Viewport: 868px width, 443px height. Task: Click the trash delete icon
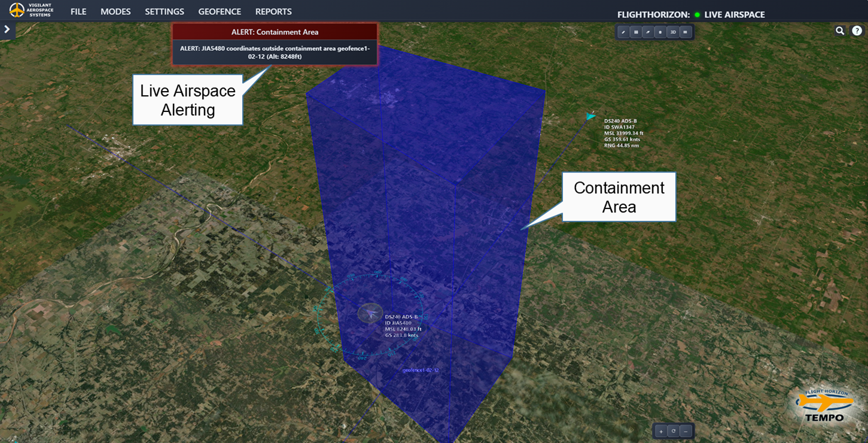(660, 32)
